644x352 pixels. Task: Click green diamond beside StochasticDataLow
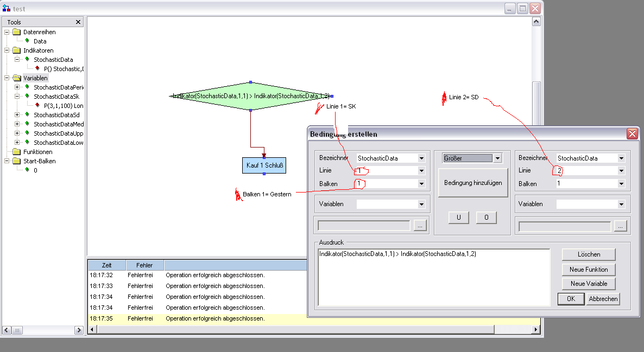click(27, 142)
